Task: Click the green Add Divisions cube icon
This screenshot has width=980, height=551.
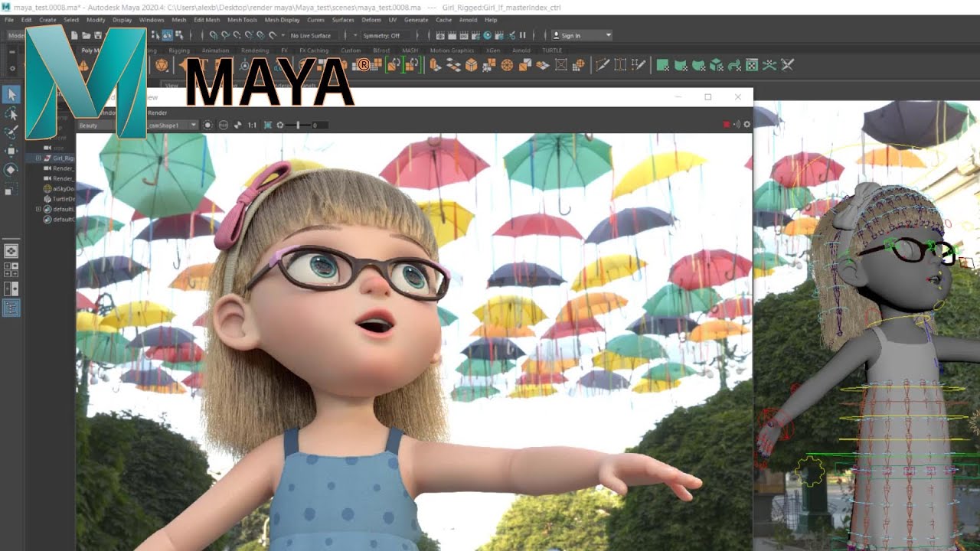Action: point(716,65)
